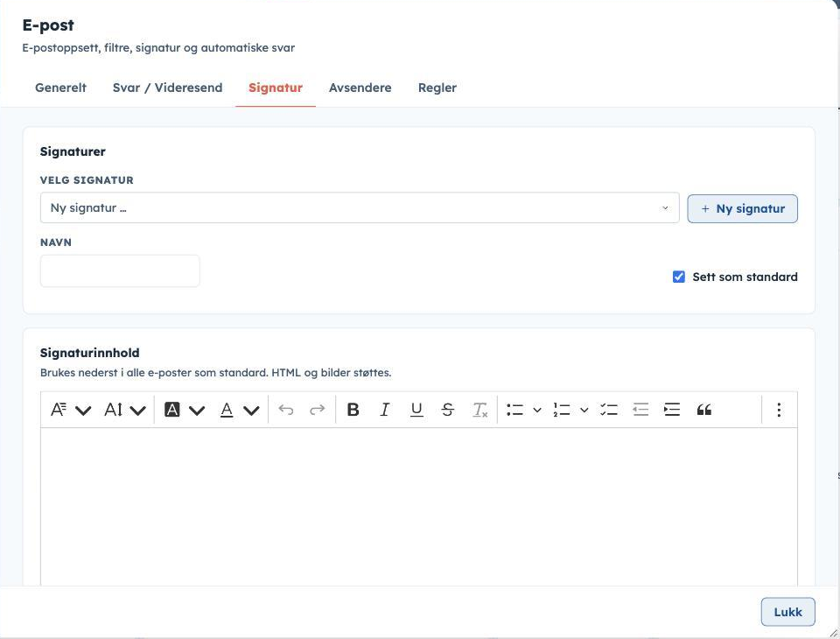Insert a block quote
This screenshot has height=639, width=840.
click(703, 410)
